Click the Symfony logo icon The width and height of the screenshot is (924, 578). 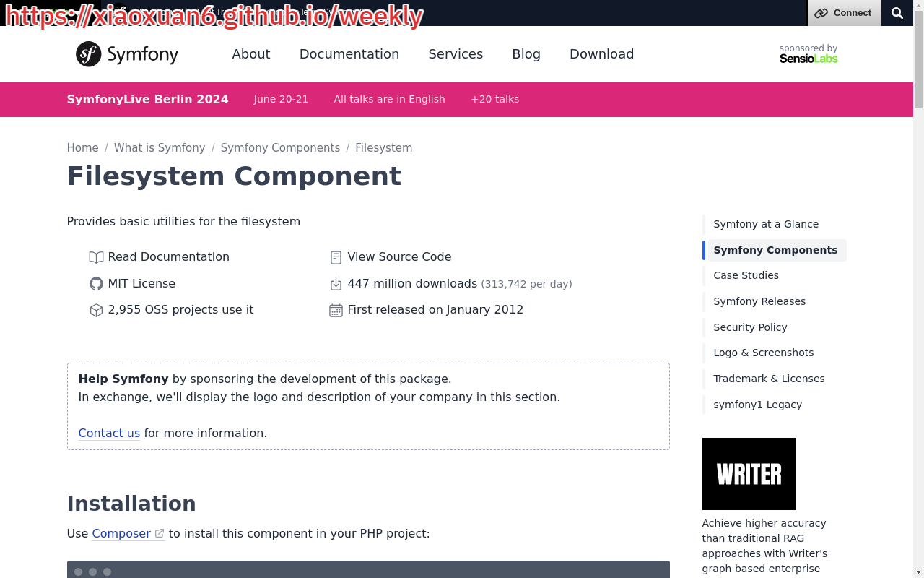[x=89, y=54]
